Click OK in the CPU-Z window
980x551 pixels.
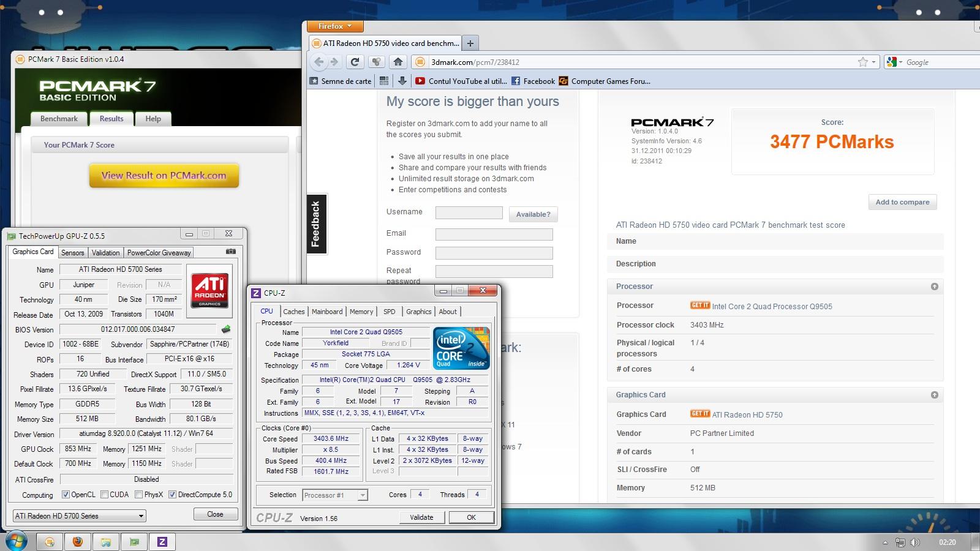tap(471, 517)
